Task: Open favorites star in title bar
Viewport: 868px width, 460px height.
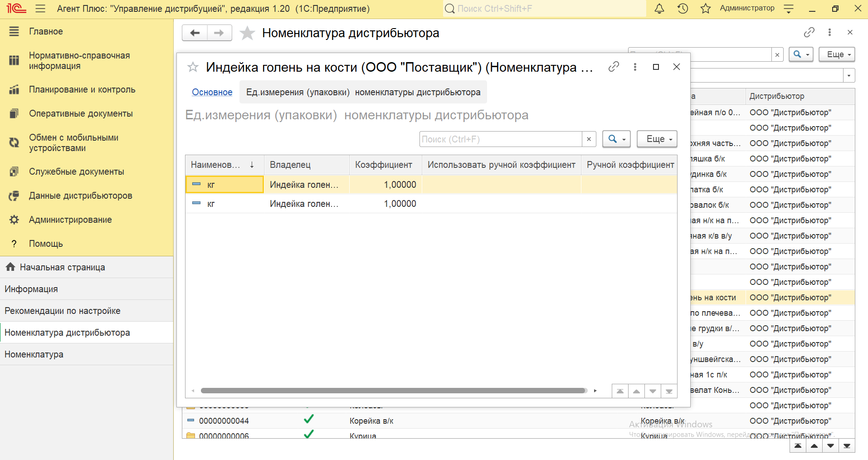Action: 706,9
